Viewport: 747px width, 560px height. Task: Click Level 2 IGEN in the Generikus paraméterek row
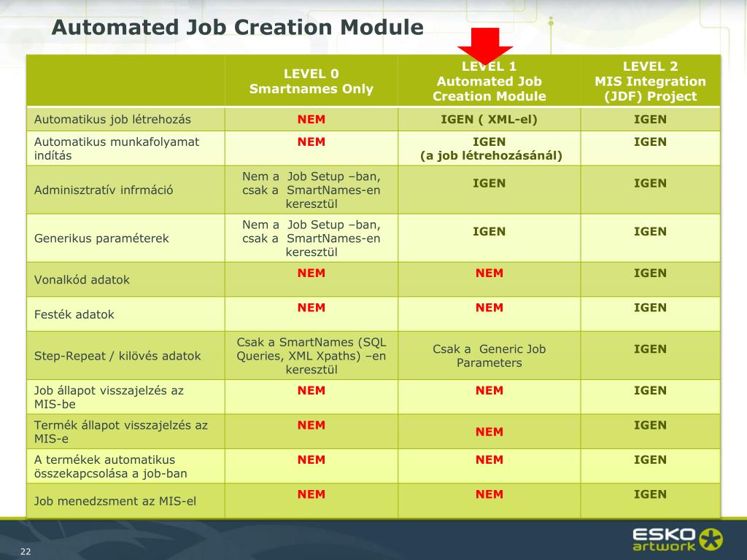pos(650,231)
